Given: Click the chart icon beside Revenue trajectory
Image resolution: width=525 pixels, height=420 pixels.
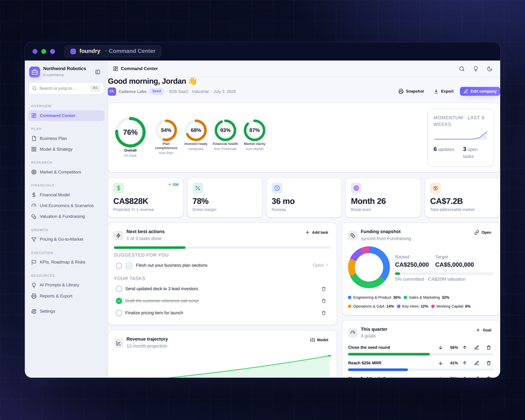Looking at the screenshot, I should (x=119, y=343).
